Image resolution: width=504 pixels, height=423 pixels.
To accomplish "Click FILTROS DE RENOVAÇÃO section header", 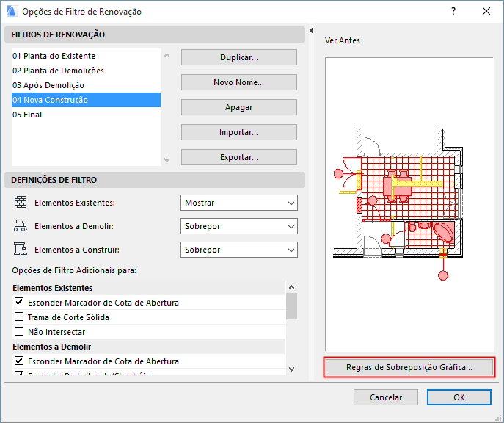I will [x=155, y=35].
